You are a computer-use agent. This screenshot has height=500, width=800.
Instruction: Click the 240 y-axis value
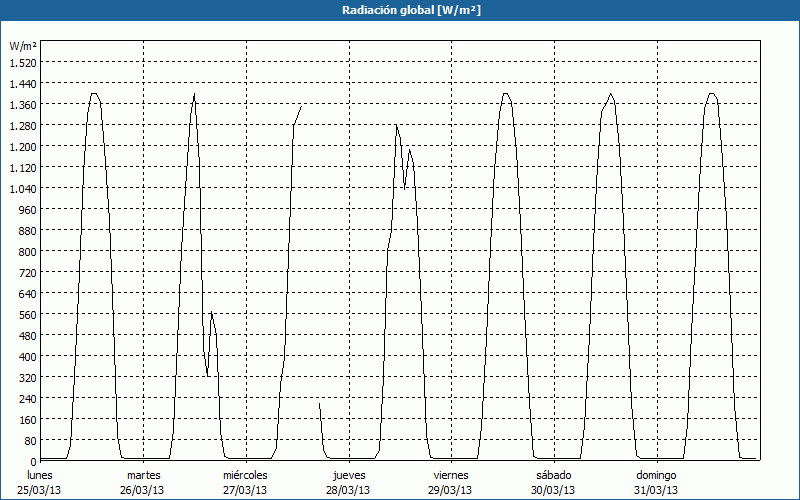point(29,398)
